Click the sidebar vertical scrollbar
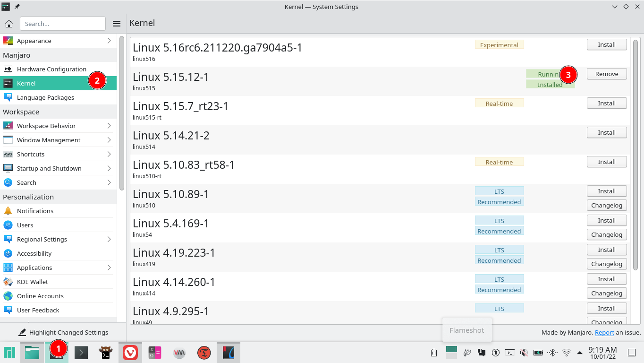Screen dimensions: 644x363 click(121, 113)
